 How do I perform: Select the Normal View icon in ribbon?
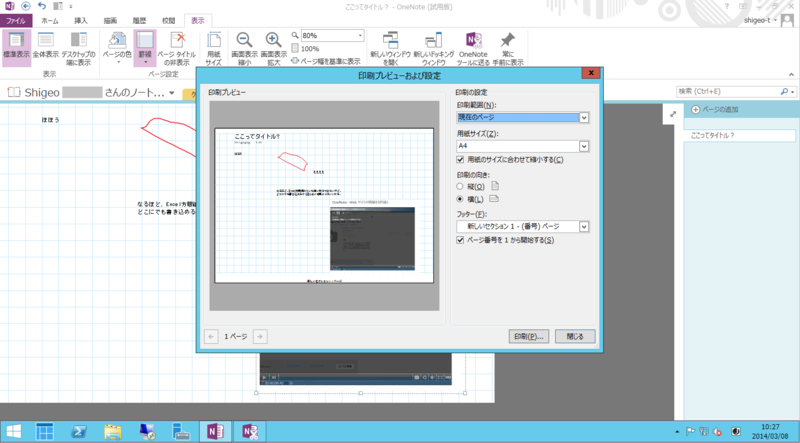click(x=16, y=48)
